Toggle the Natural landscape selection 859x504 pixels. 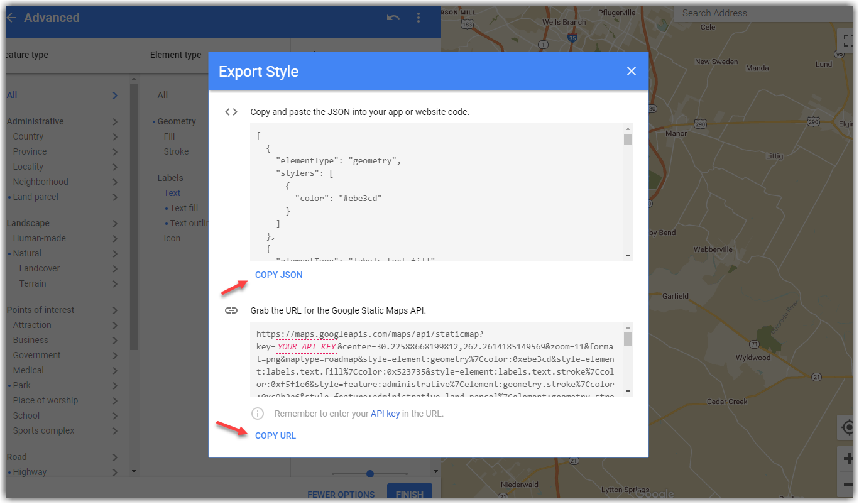tap(28, 253)
